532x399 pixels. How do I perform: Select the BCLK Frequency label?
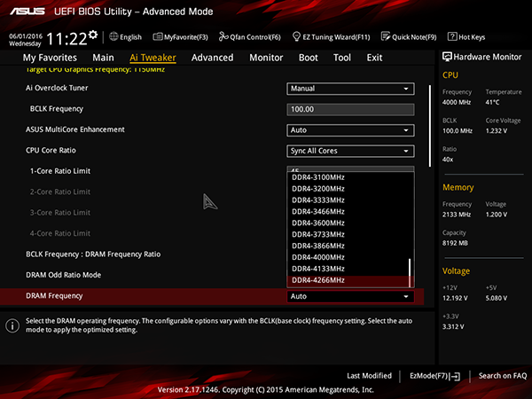[57, 109]
